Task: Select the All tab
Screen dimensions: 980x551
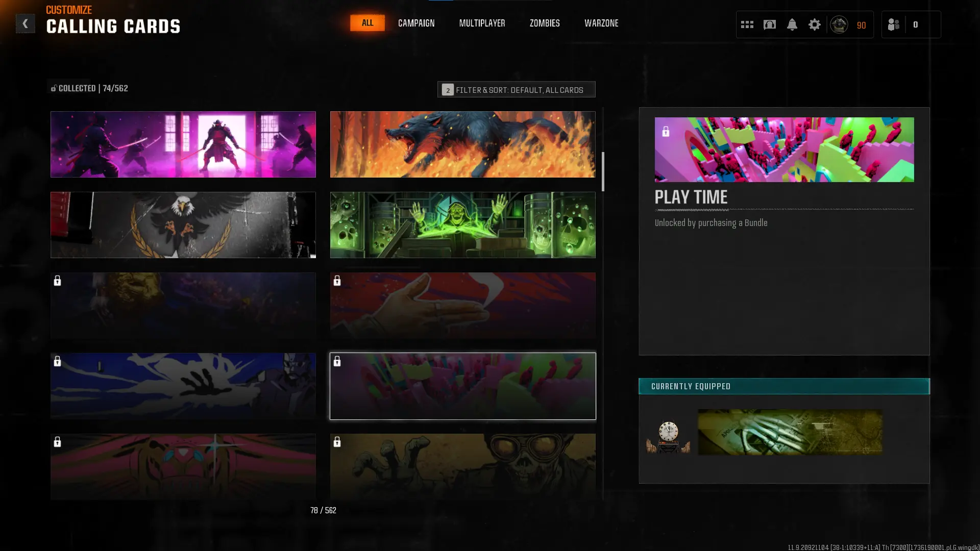Action: (x=367, y=23)
